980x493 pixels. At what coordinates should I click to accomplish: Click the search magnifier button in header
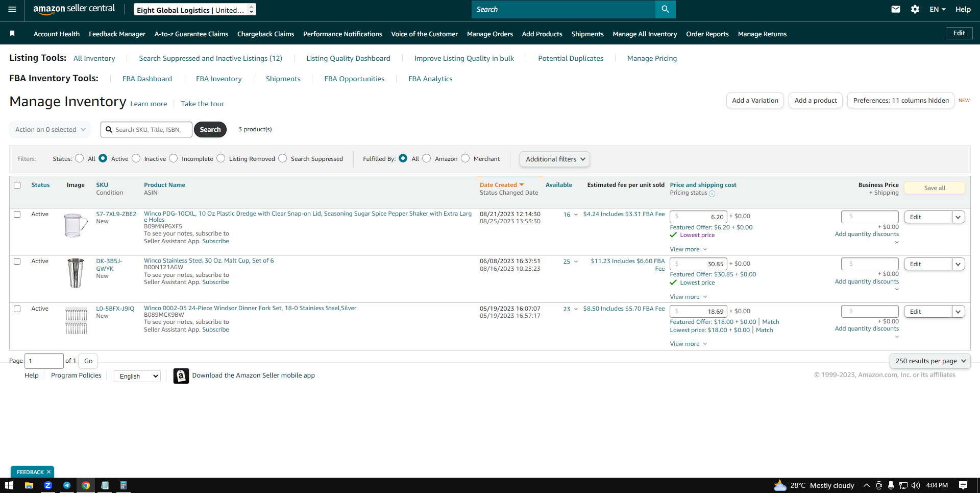(665, 9)
